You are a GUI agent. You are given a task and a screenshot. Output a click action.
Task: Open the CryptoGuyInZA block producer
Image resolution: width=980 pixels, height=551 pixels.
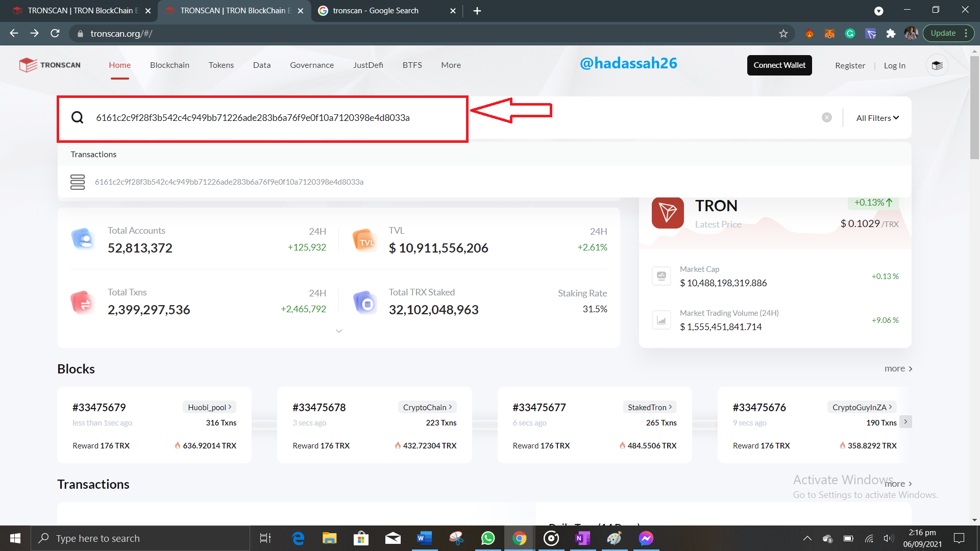[862, 407]
